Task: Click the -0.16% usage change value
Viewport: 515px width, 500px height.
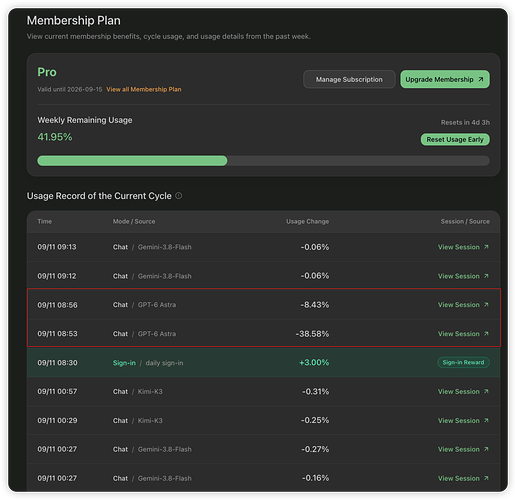Action: click(315, 478)
